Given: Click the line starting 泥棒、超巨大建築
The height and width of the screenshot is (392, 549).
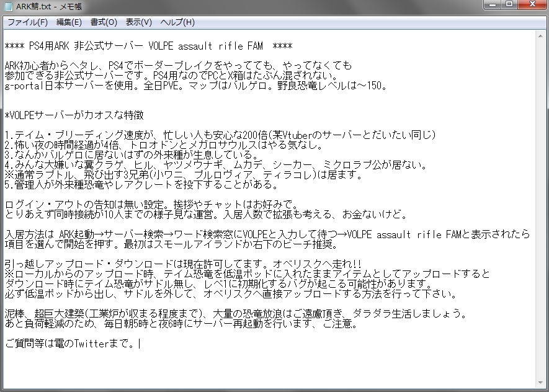Looking at the screenshot, I should click(x=236, y=313).
